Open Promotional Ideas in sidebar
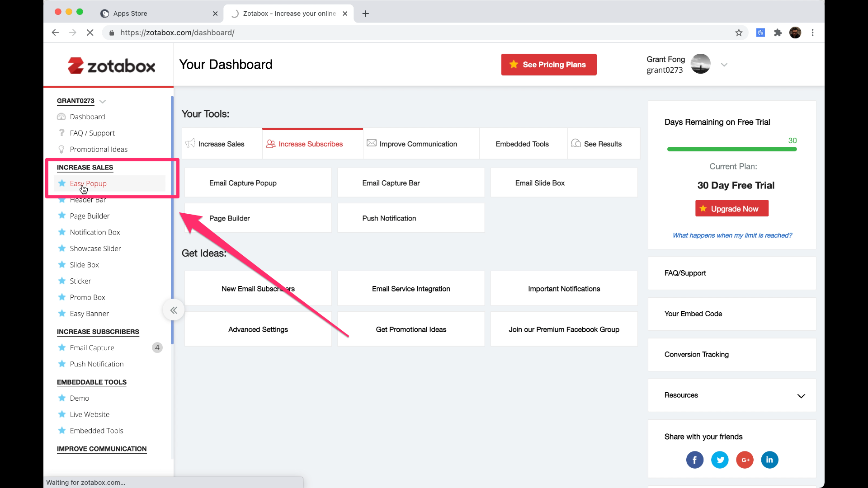The height and width of the screenshot is (488, 868). point(99,149)
